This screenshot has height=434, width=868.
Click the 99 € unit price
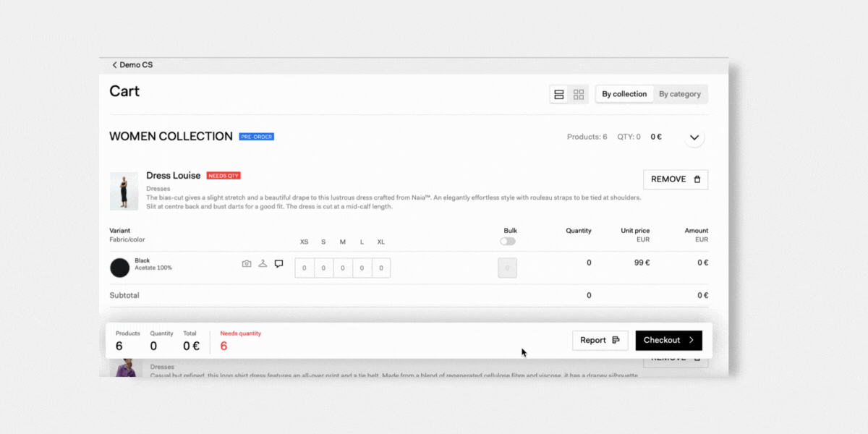642,263
